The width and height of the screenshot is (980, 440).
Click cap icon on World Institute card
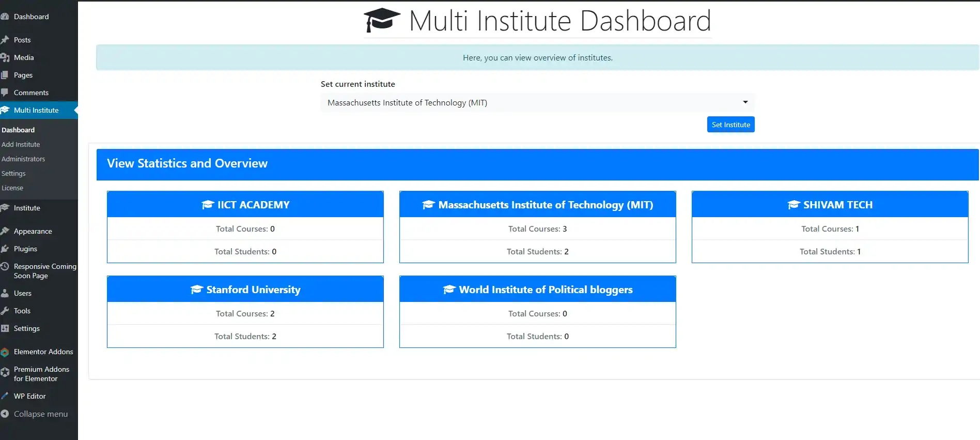(x=449, y=290)
